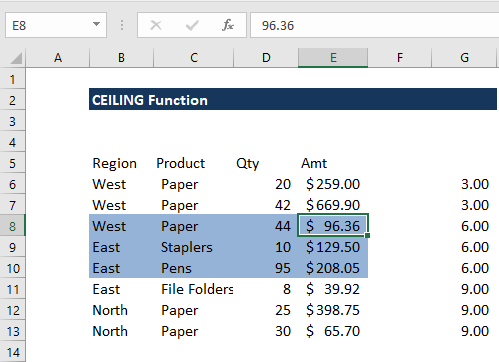This screenshot has height=362, width=499.
Task: Select row 12 header
Action: click(13, 310)
